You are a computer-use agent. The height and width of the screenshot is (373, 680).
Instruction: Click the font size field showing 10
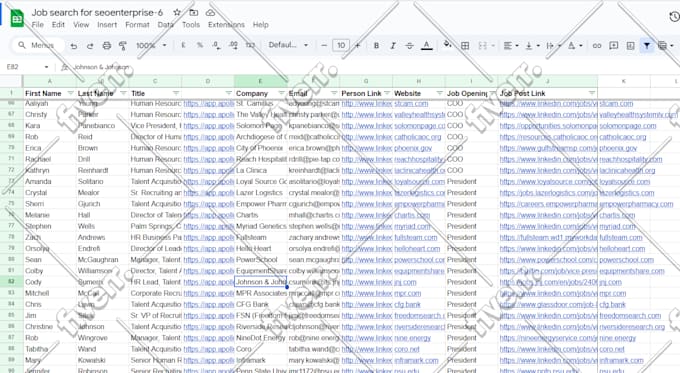click(x=341, y=46)
